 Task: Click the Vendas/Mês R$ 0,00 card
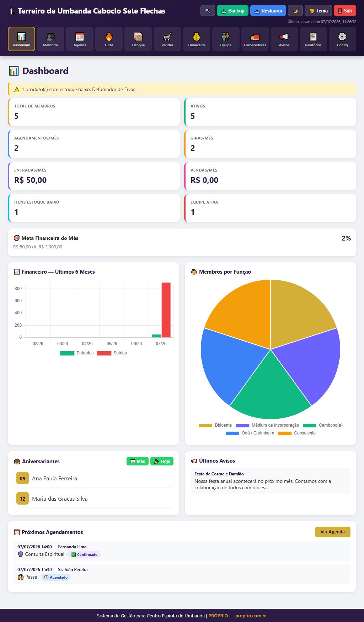270,176
